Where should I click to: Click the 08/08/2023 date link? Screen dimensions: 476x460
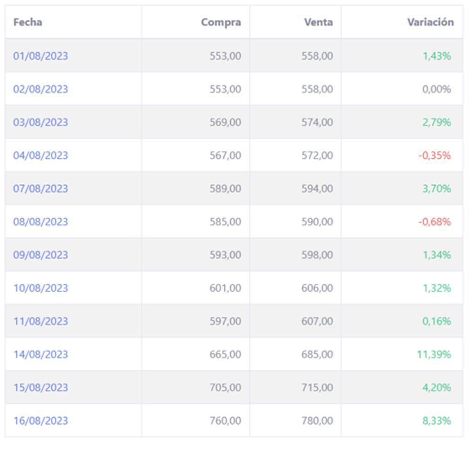(40, 222)
